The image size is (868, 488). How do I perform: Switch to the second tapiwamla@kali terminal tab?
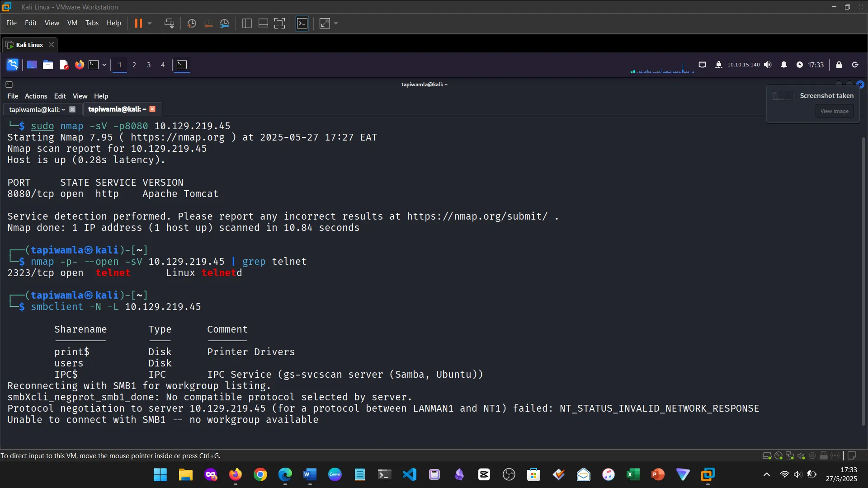click(117, 109)
